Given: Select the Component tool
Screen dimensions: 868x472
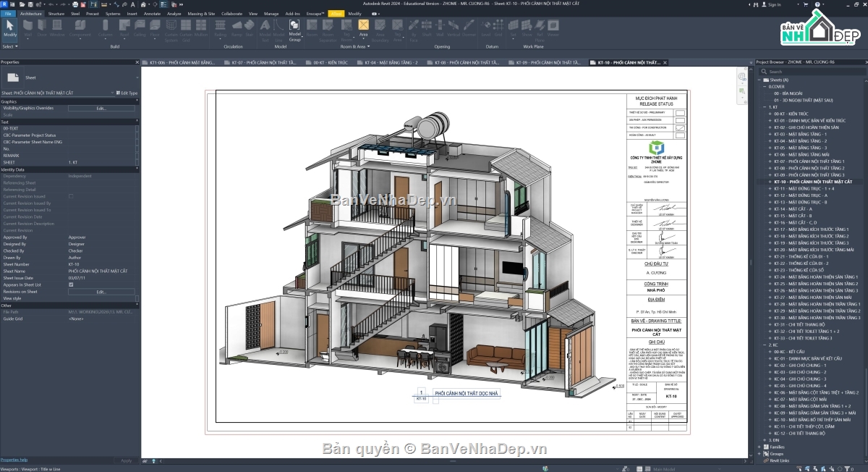Looking at the screenshot, I should 80,28.
